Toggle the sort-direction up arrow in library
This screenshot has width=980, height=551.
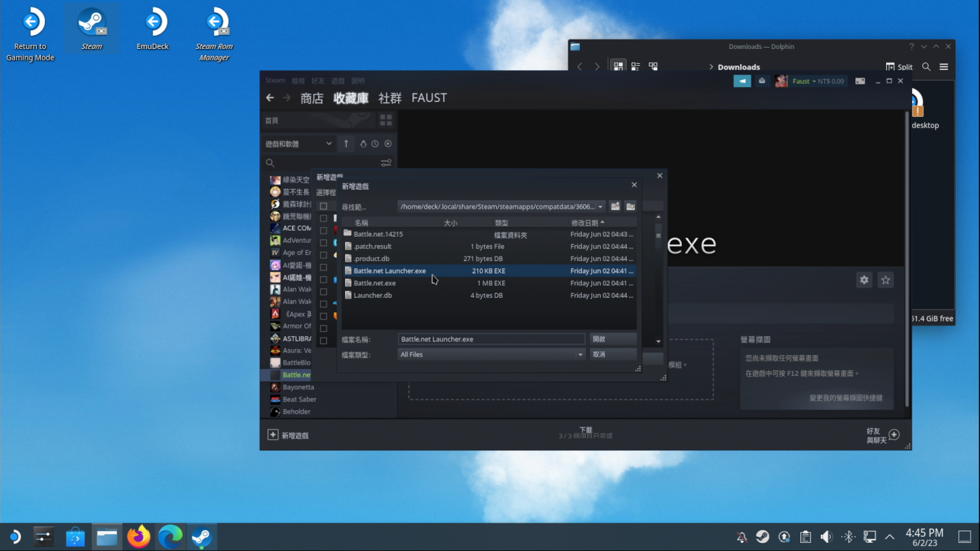pyautogui.click(x=346, y=144)
